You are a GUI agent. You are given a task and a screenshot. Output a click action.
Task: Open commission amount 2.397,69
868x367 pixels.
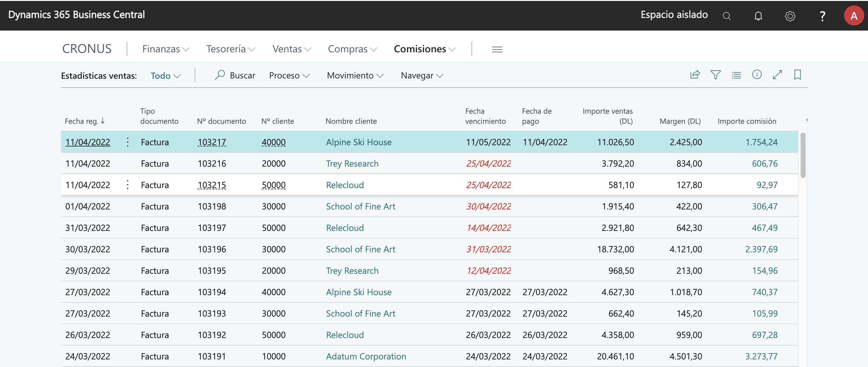pos(761,249)
